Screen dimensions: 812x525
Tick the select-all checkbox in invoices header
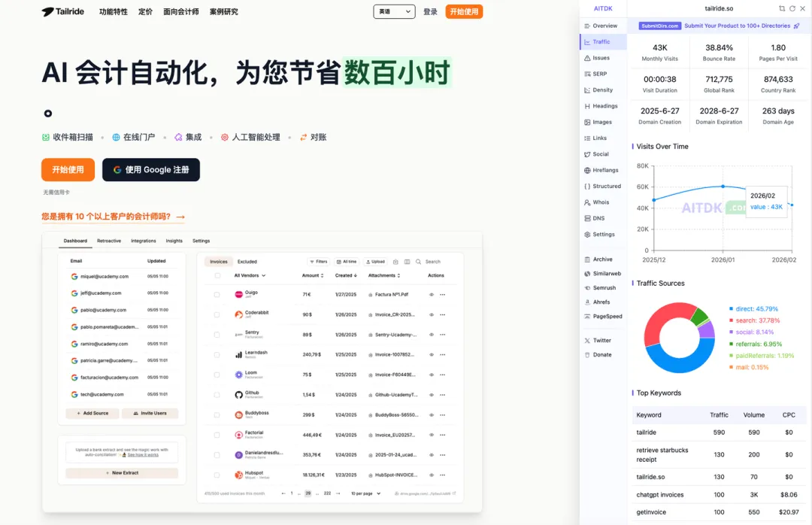pos(217,276)
